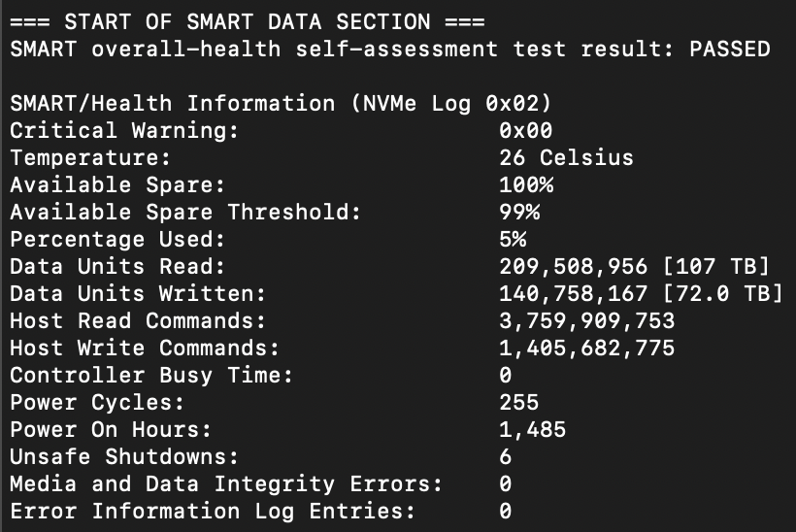Click the SMART/Health Information heading line
This screenshot has width=796, height=532.
282,103
